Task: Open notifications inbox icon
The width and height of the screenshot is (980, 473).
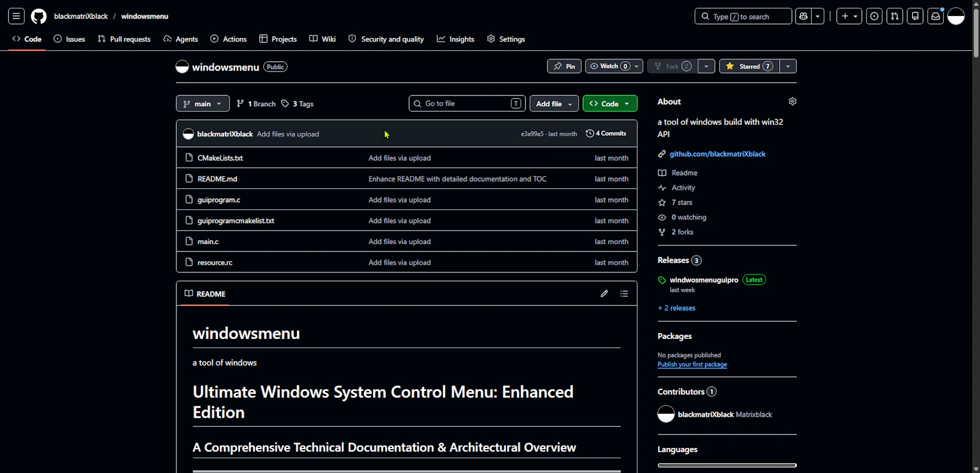Action: (x=935, y=17)
